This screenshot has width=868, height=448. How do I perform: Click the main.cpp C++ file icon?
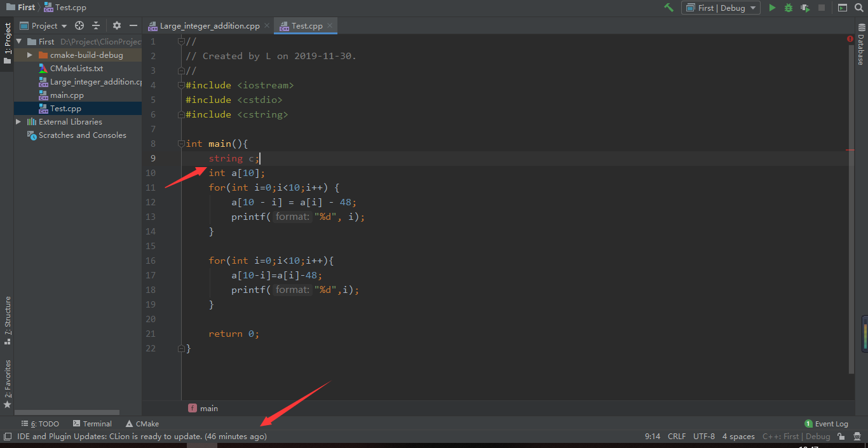[x=43, y=95]
